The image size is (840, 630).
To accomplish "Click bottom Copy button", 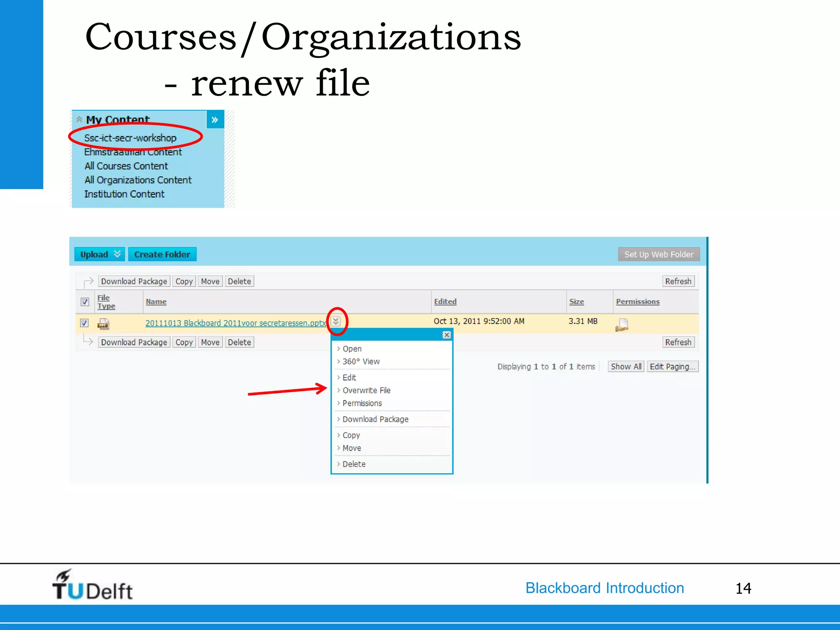I will click(x=184, y=342).
